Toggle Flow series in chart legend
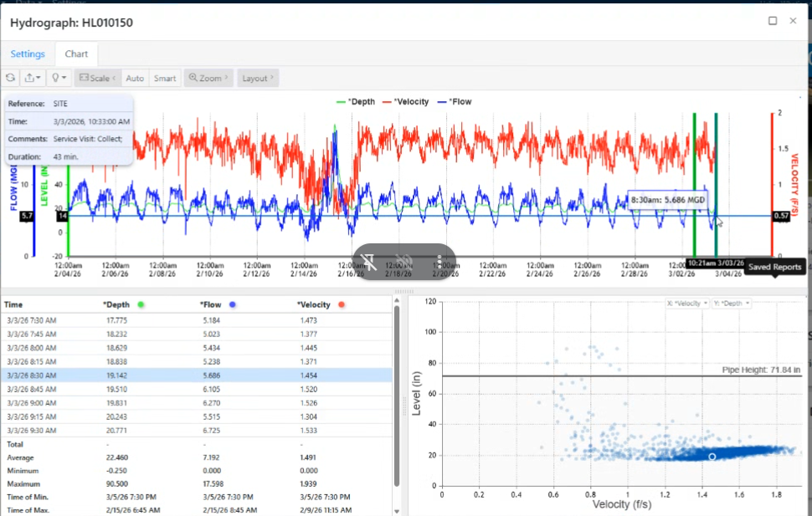Screen dimensions: 812x516 [x=455, y=102]
